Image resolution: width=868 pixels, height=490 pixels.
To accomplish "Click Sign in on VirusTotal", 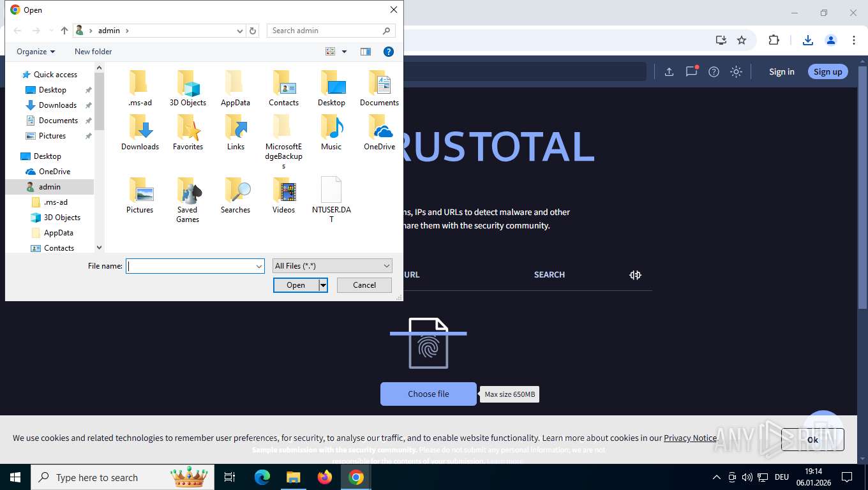I will pyautogui.click(x=781, y=71).
